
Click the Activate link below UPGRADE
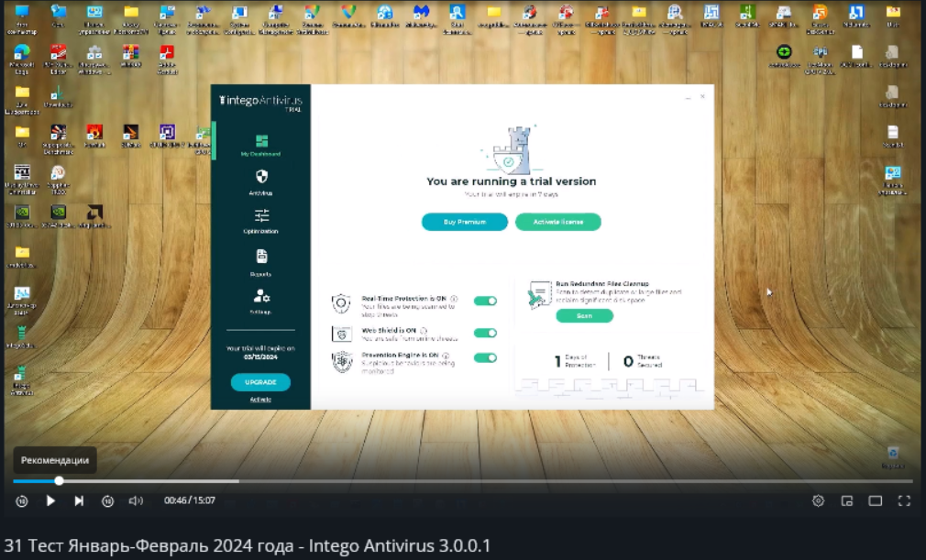click(260, 400)
